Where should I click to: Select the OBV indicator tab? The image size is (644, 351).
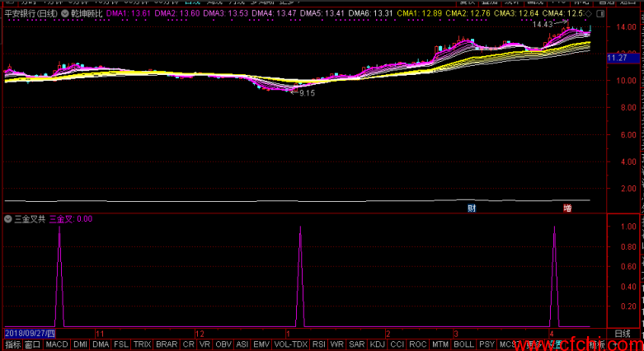click(223, 344)
